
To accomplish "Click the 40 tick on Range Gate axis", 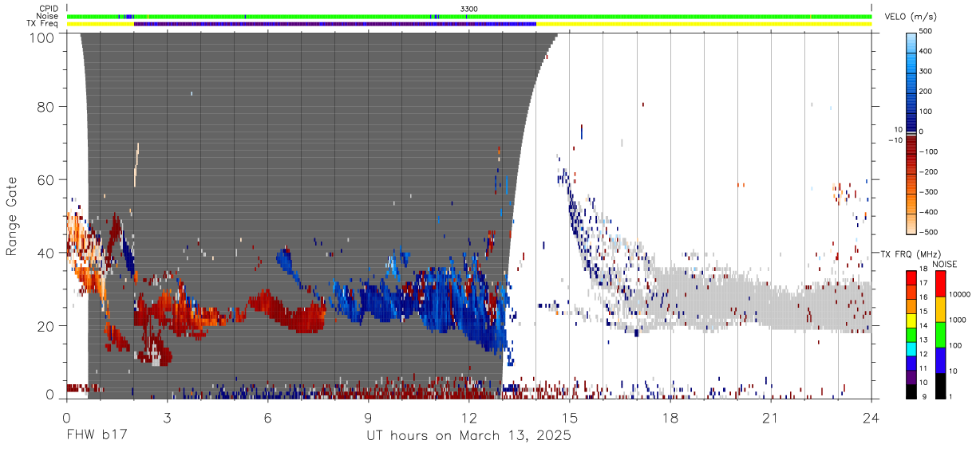I will [x=45, y=253].
